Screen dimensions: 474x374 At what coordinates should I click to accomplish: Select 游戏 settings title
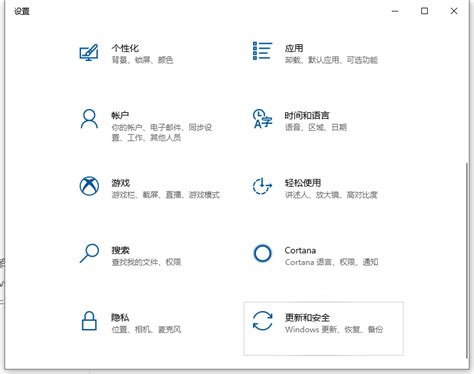click(x=120, y=183)
